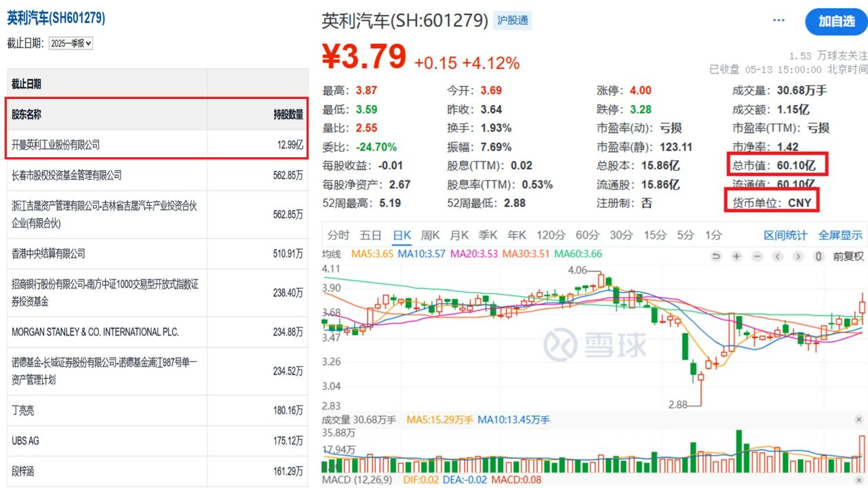Select the 长春市股权投资基金管理有限公司 shareholder row
Viewport: 868px width, 488px height.
pyautogui.click(x=157, y=175)
